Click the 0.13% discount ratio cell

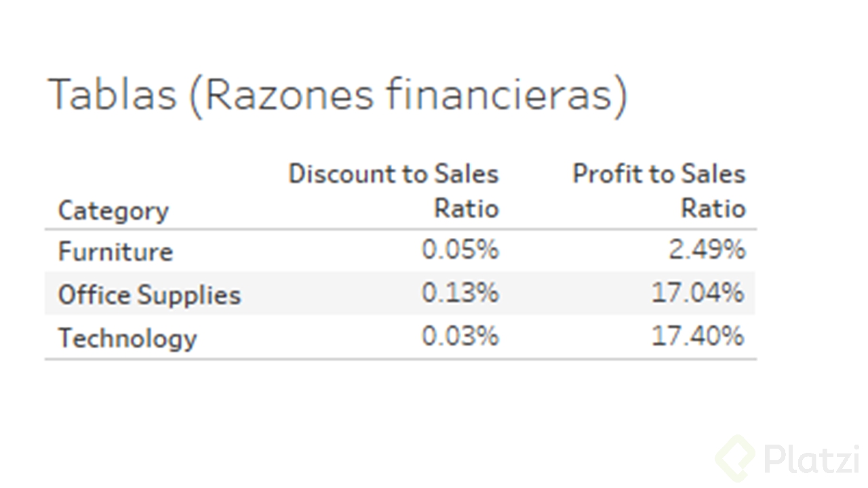[x=460, y=293]
